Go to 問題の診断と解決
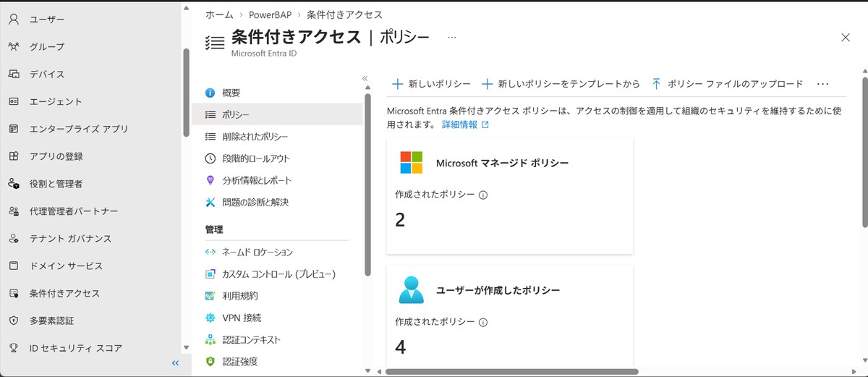The width and height of the screenshot is (868, 377). (277, 202)
